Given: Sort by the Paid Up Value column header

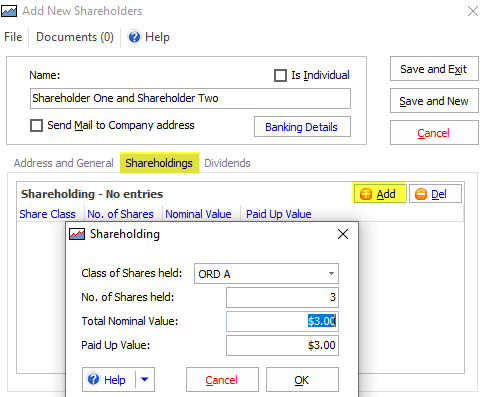Looking at the screenshot, I should tap(279, 214).
